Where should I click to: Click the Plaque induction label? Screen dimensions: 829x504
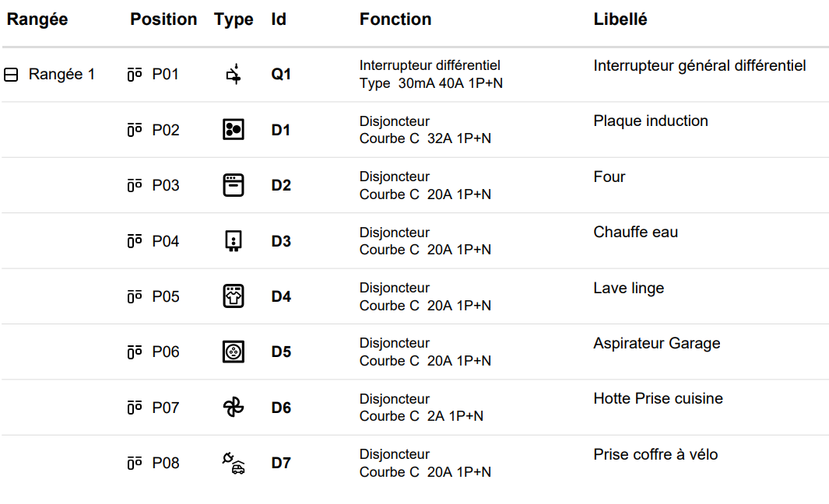coord(651,121)
